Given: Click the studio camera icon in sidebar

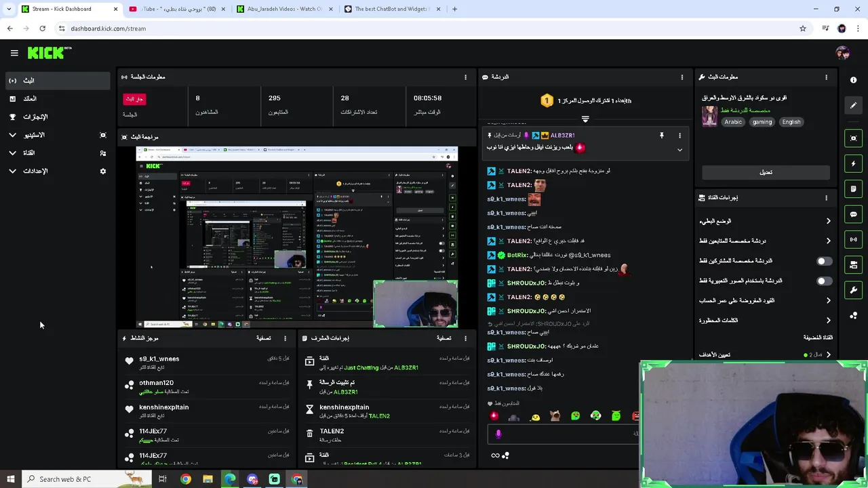Looking at the screenshot, I should [x=103, y=136].
